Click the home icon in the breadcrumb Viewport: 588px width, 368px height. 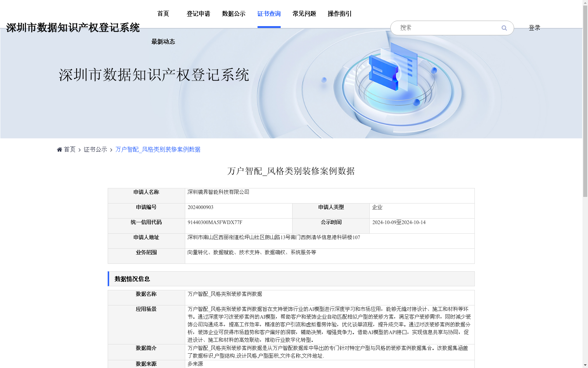59,149
